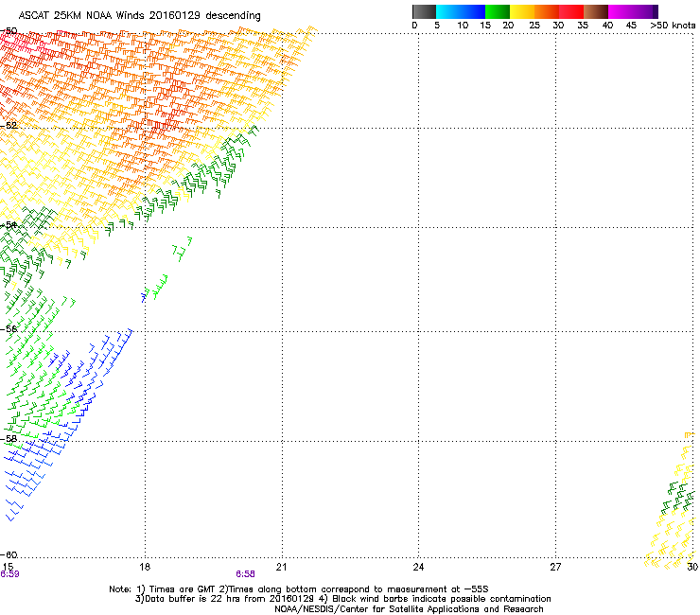Click the purple 6:58 swath time label
The image size is (700, 615).
click(246, 574)
